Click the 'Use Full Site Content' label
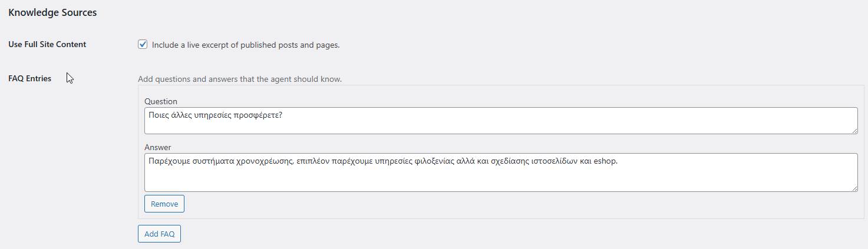The image size is (868, 249). point(47,44)
